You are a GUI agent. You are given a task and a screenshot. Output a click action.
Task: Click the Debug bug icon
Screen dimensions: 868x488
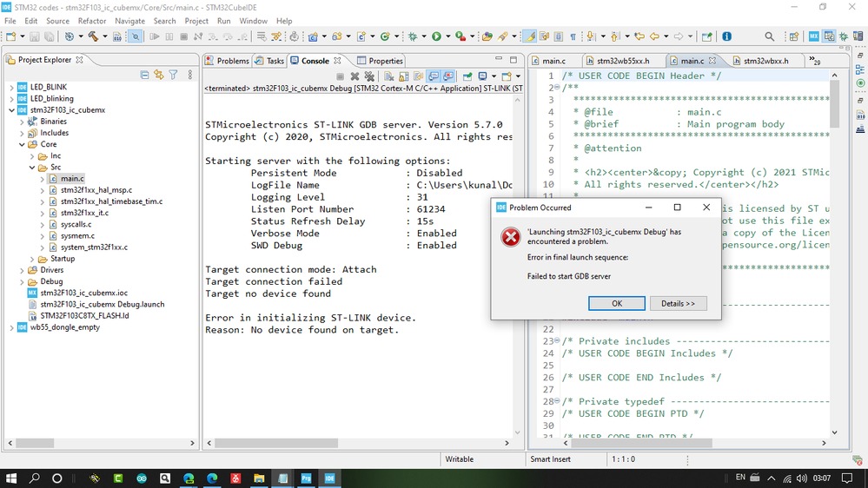point(413,36)
